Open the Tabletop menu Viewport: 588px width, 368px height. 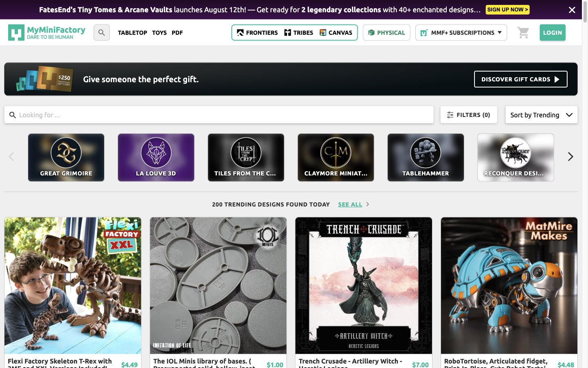click(x=132, y=33)
